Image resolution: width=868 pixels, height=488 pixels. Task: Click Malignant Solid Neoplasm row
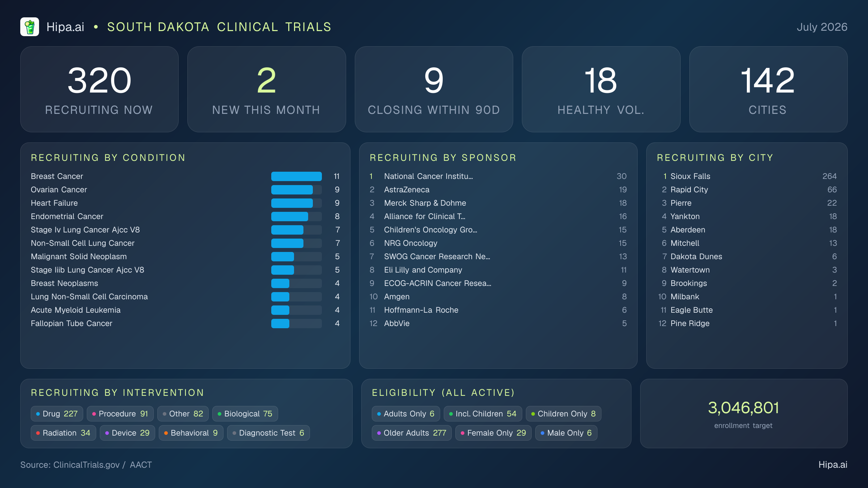click(x=185, y=257)
